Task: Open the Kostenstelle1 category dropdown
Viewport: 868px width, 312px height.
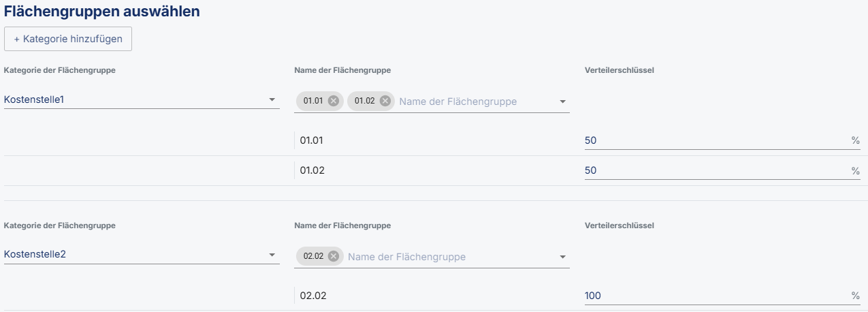Action: pyautogui.click(x=272, y=100)
